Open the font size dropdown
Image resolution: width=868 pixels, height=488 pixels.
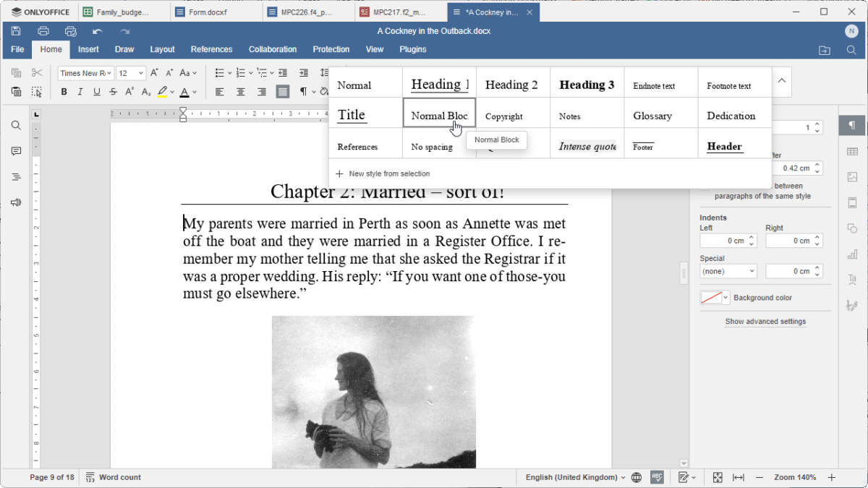coord(140,72)
